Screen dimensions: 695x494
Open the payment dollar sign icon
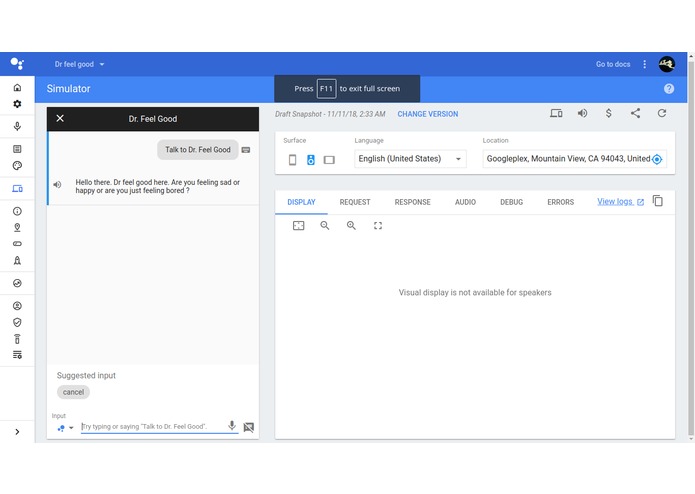pyautogui.click(x=609, y=113)
